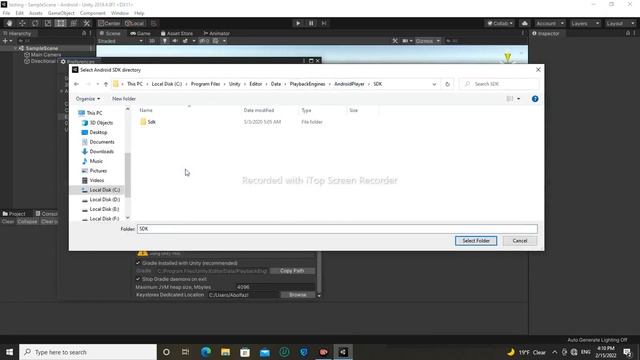Select the Transform tool in Unity toolbar

73,23
